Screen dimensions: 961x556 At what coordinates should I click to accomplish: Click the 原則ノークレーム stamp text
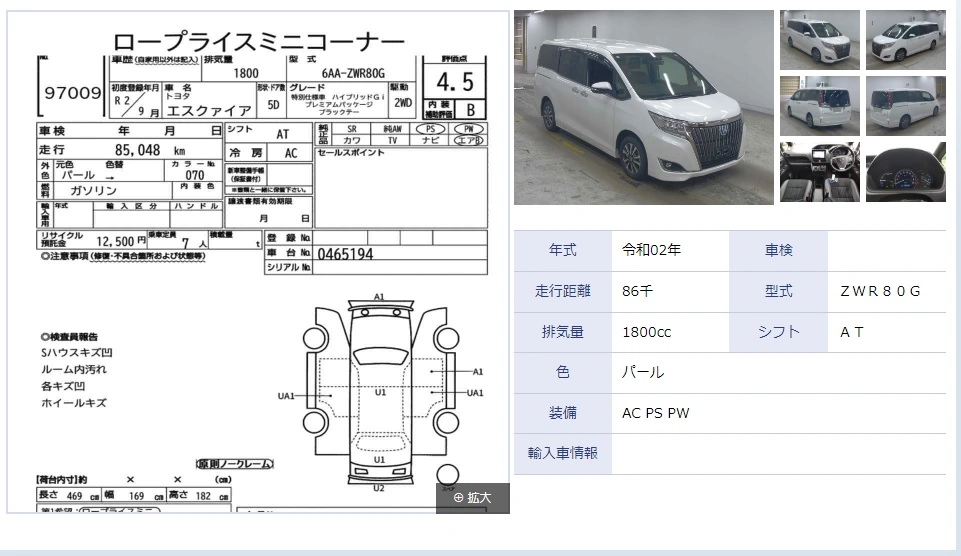tap(234, 464)
